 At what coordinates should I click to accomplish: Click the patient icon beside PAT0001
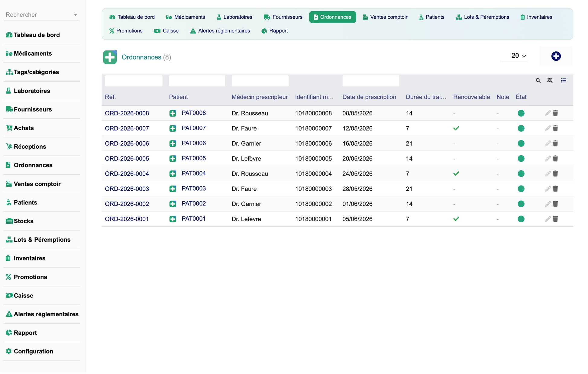[173, 219]
